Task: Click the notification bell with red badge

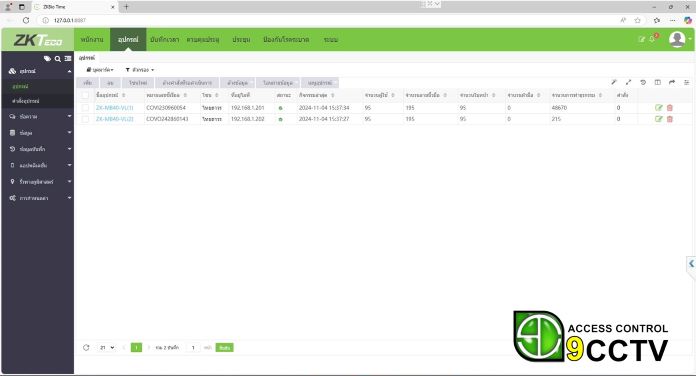Action: point(653,39)
